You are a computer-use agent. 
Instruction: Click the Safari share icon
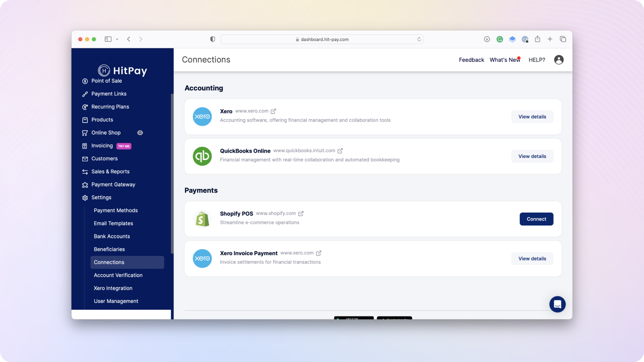click(x=538, y=39)
